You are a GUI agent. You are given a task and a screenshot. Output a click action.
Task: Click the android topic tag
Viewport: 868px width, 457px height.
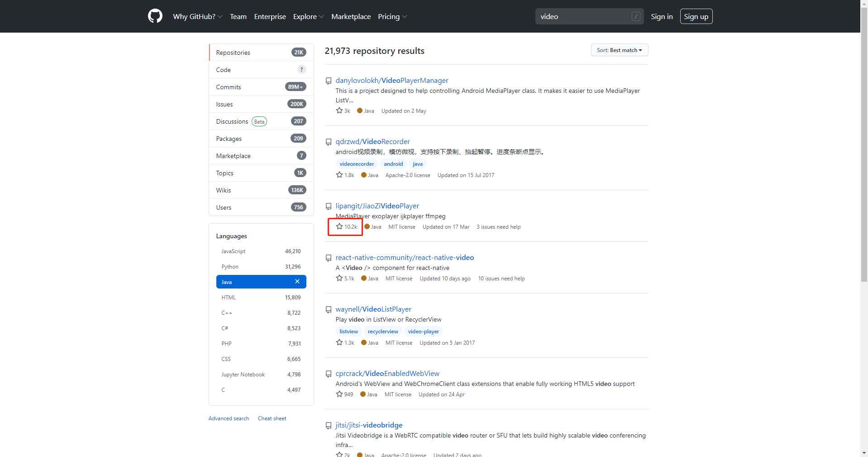(x=393, y=164)
